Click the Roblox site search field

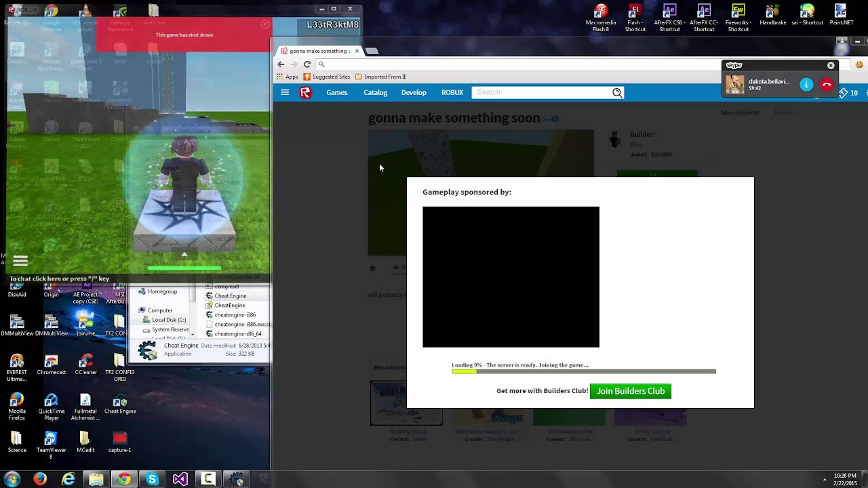point(541,93)
